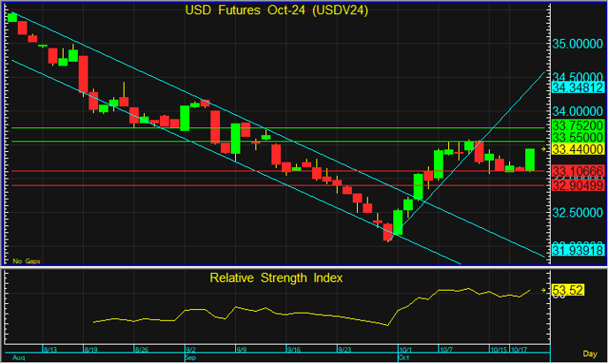Select the 33.75200 green resistance price label
This screenshot has height=364, width=609.
(578, 125)
